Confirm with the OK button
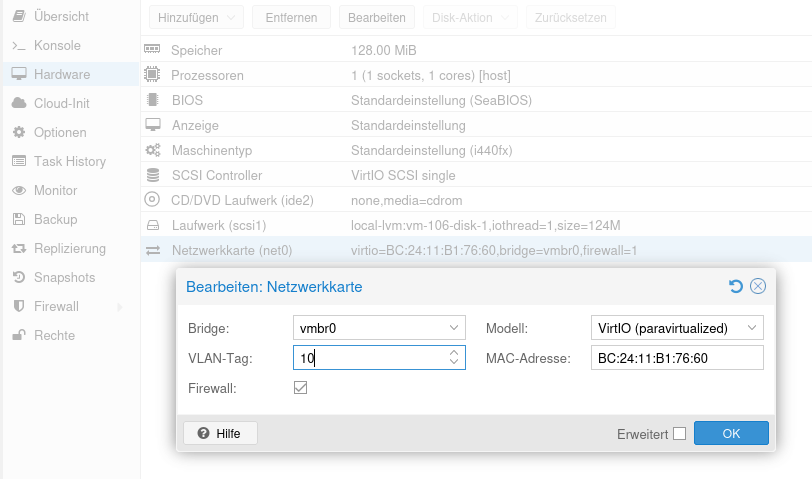 (x=731, y=433)
